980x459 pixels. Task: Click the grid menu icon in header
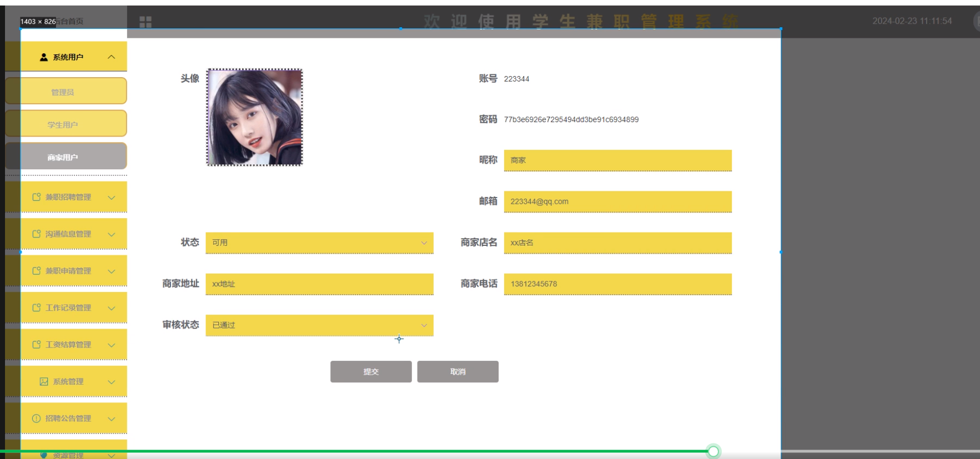pos(145,22)
